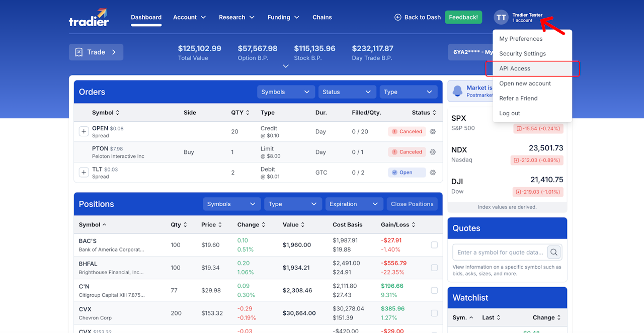Click the quote search magnifier icon

554,252
